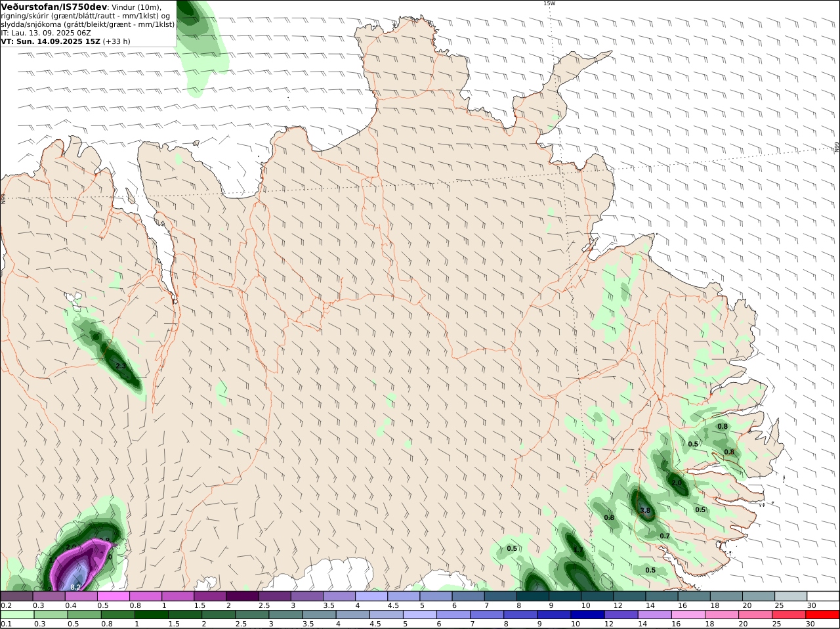Select lower legend lightest green swatch after 0.1

click(17, 614)
